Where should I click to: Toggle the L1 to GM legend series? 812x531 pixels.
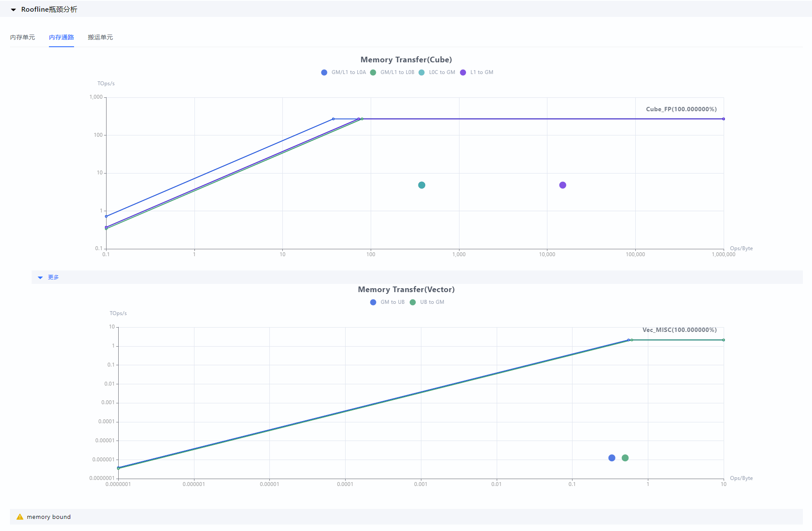pos(477,72)
